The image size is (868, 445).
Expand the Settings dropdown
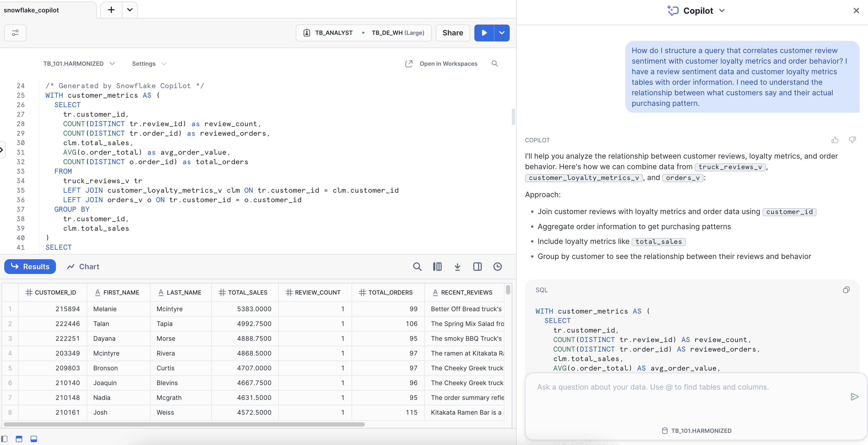[149, 64]
